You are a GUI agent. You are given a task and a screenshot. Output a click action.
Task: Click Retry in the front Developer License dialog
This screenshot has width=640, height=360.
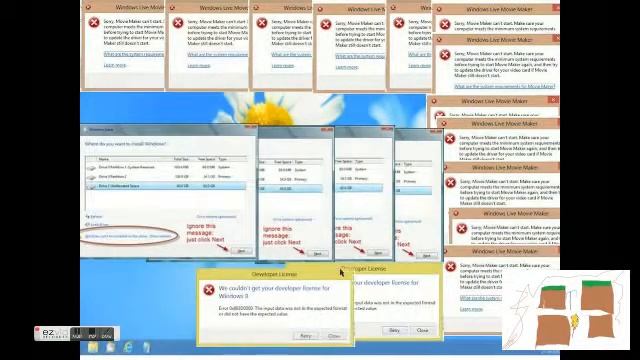point(306,336)
